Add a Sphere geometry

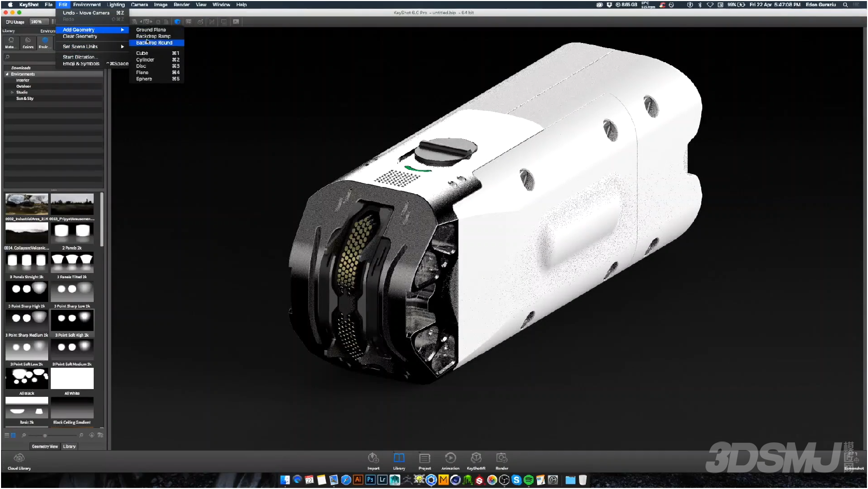click(156, 79)
